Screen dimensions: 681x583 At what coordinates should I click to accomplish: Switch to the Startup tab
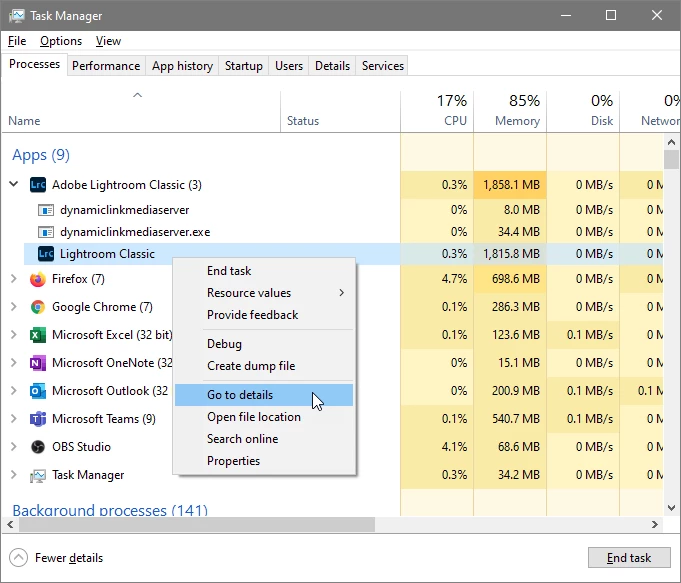click(x=244, y=66)
